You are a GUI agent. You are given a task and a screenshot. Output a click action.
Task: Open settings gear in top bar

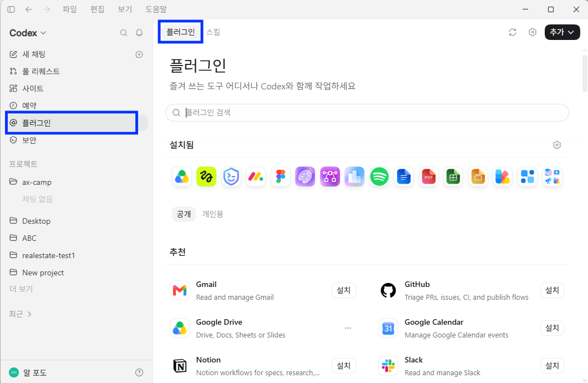(533, 32)
